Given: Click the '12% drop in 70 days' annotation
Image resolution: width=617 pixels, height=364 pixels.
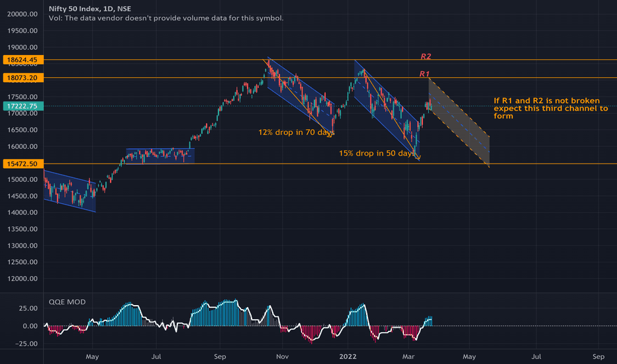Looking at the screenshot, I should [297, 132].
